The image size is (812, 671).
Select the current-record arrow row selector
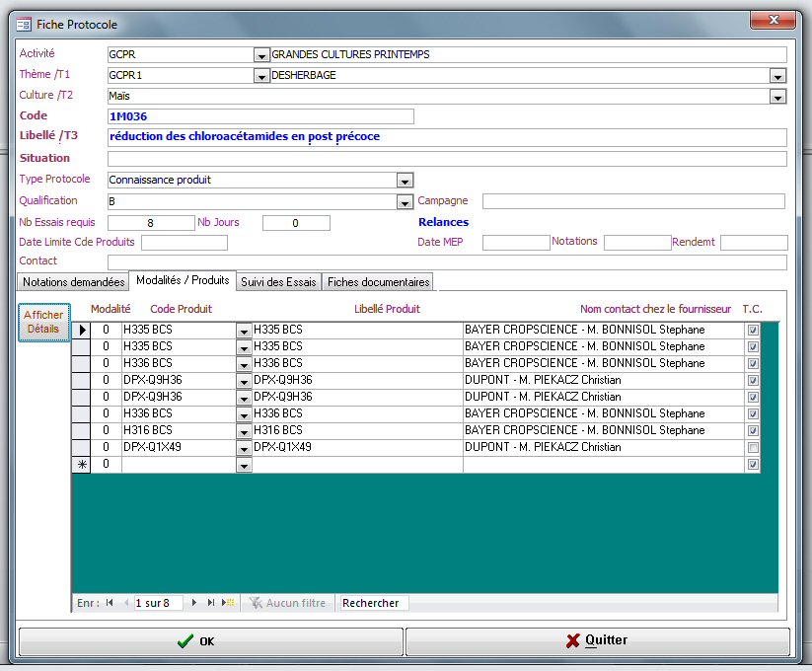[x=81, y=330]
